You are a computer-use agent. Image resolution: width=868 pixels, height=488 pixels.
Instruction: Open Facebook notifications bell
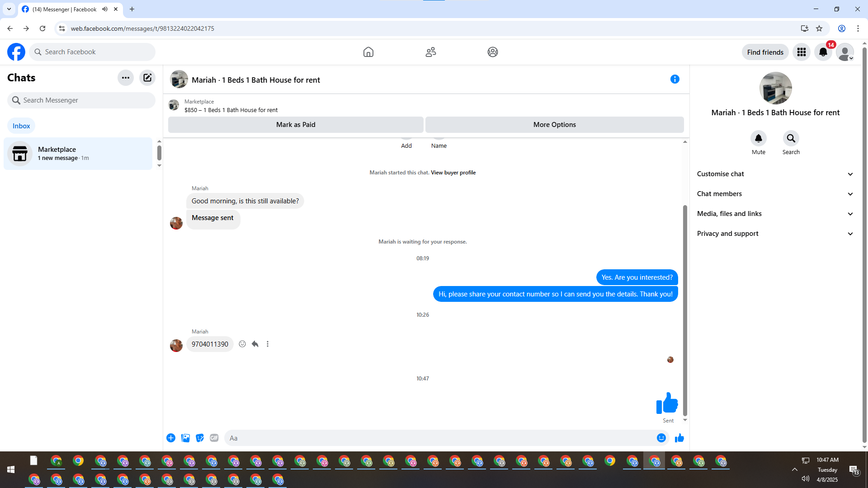pos(823,52)
